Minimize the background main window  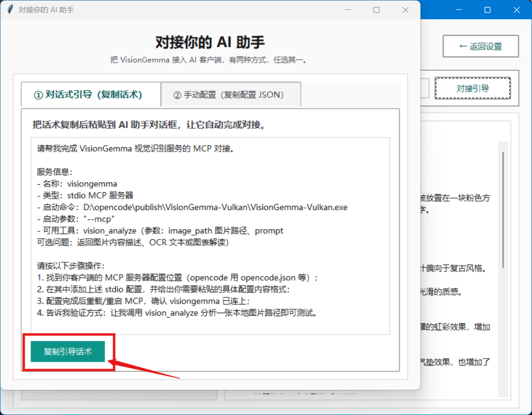pyautogui.click(x=459, y=10)
